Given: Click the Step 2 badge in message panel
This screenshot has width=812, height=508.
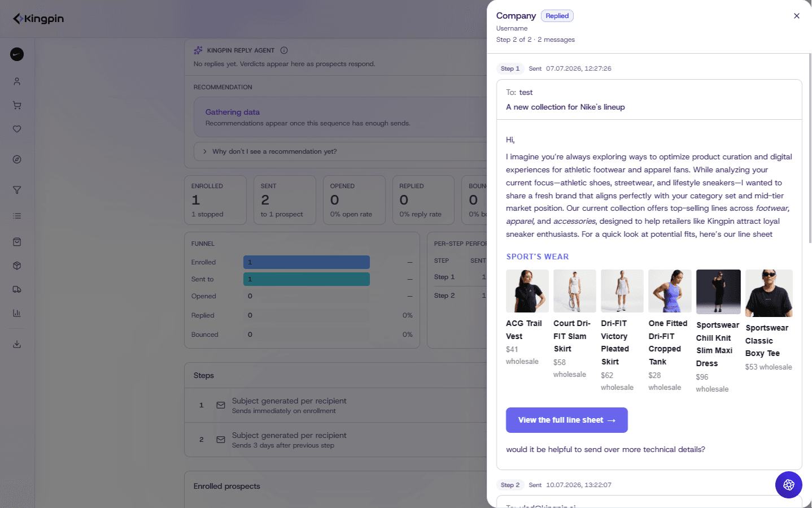Looking at the screenshot, I should click(510, 485).
